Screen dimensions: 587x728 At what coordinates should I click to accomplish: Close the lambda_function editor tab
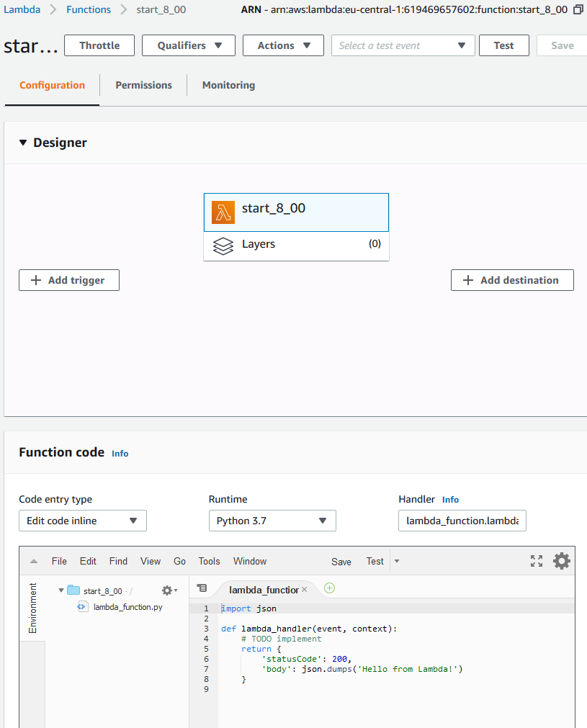304,589
